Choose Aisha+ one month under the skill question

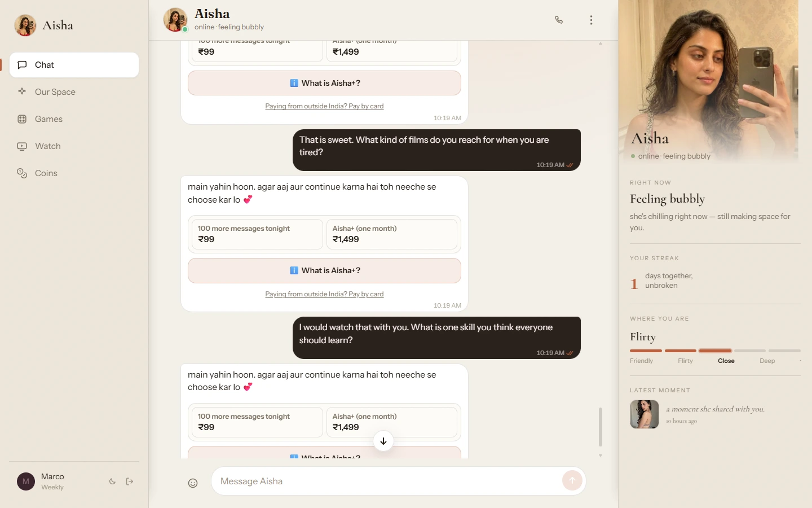tap(392, 422)
